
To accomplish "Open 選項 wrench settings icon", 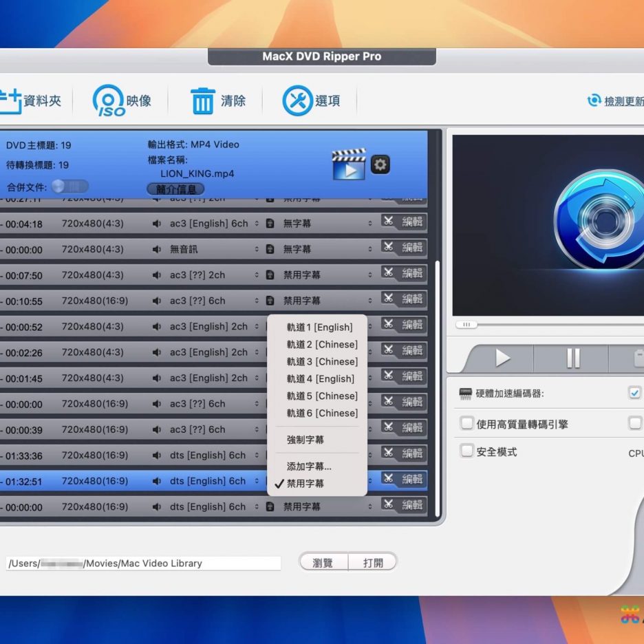I will (x=297, y=100).
